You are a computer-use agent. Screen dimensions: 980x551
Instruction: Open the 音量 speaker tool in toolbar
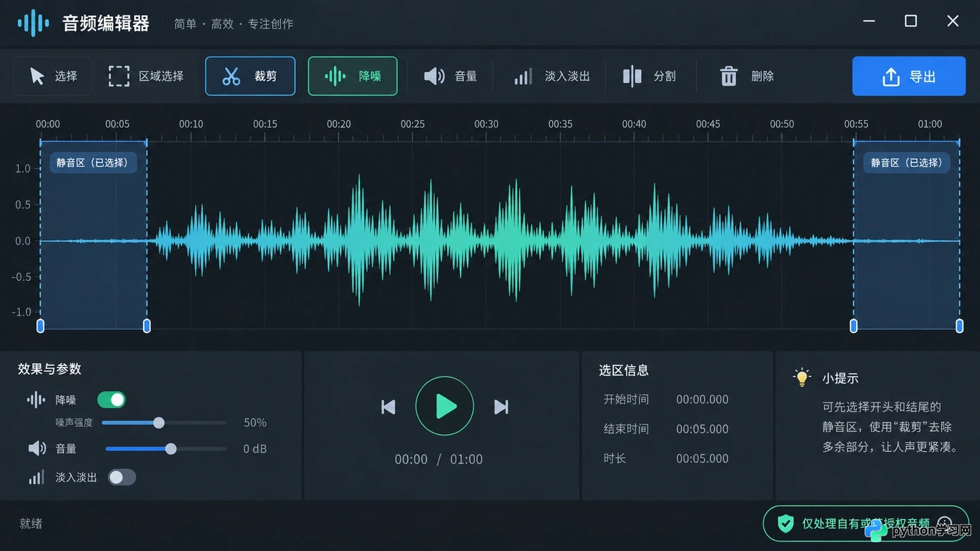[451, 76]
